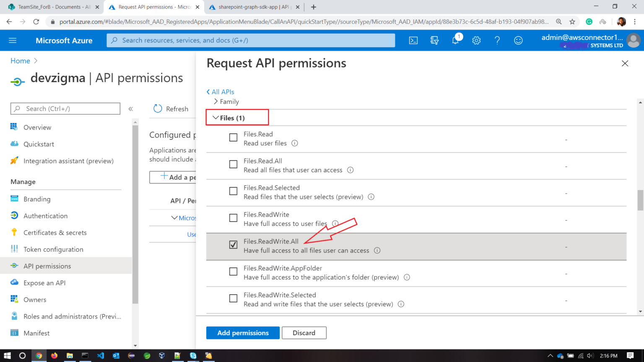644x362 pixels.
Task: Send feedback using the smiley icon
Action: tap(518, 40)
